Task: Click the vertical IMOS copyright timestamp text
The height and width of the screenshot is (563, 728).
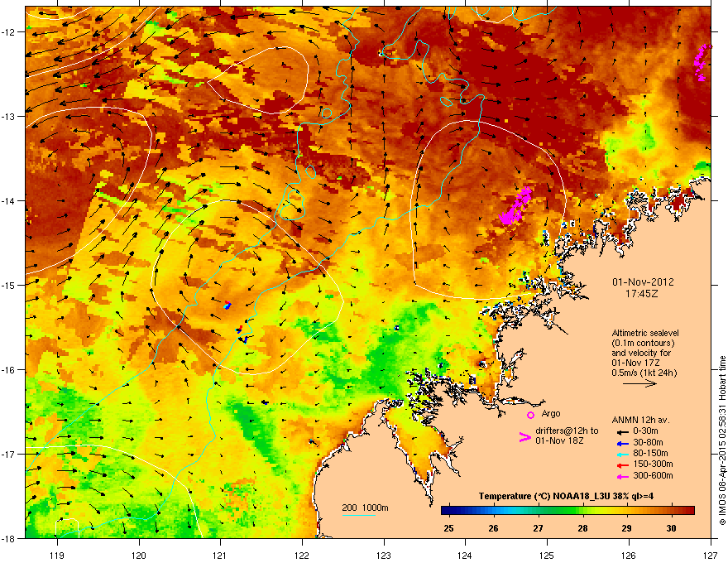Action: 722,440
